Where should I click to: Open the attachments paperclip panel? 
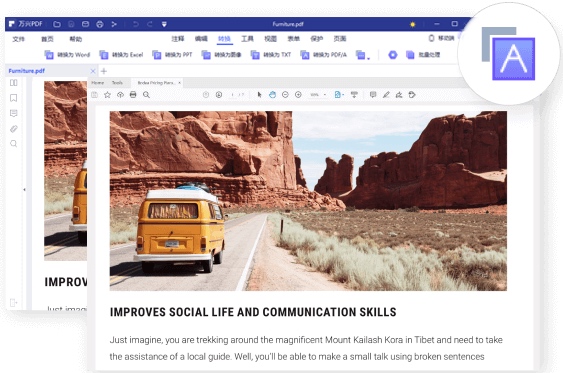coord(14,129)
